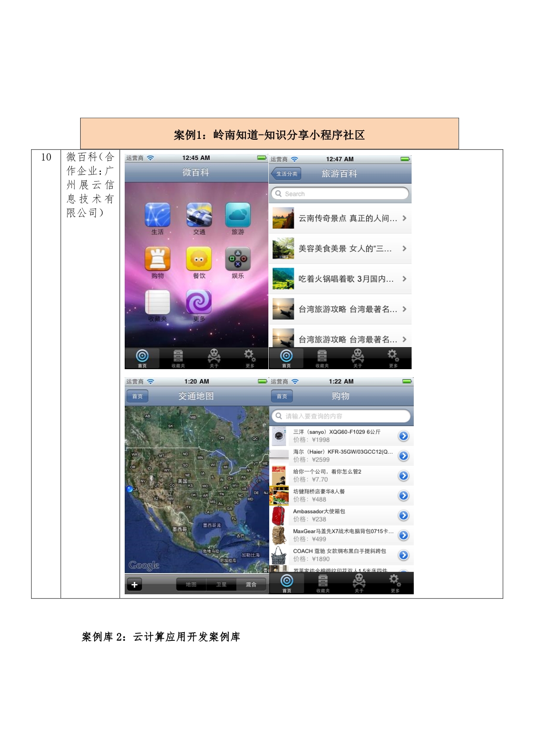535x756 pixels.
Task: Click the 旅游百科 Search field
Action: coord(340,194)
